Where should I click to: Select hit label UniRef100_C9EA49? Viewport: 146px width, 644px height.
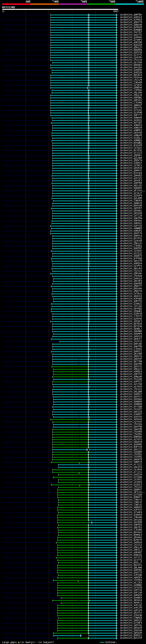[x=131, y=83]
